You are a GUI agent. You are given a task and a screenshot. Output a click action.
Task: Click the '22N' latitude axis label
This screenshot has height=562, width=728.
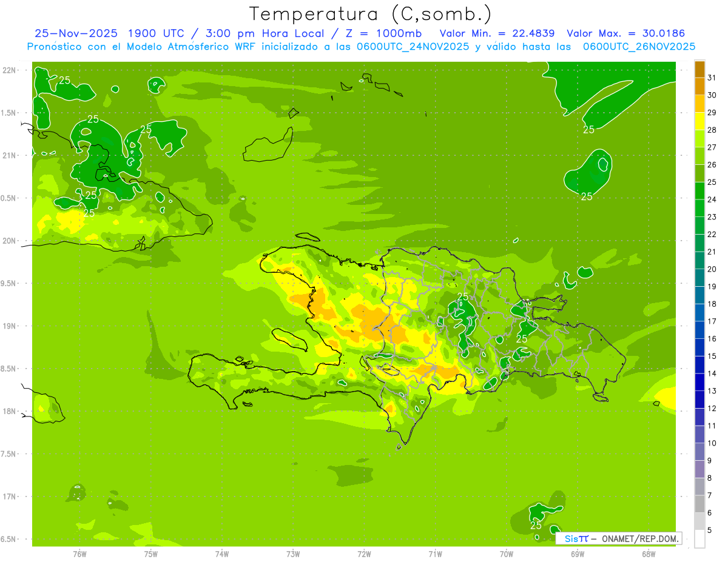(x=8, y=70)
